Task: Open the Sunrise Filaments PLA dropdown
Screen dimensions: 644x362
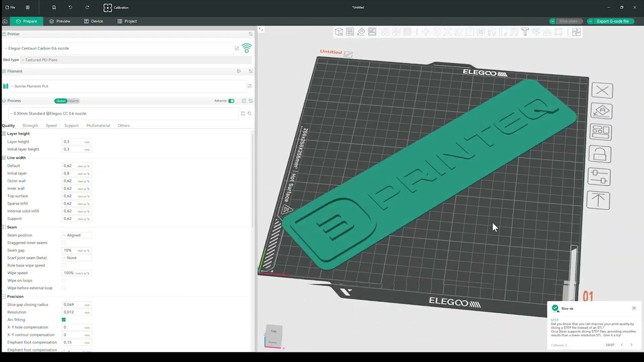Action: tap(128, 86)
